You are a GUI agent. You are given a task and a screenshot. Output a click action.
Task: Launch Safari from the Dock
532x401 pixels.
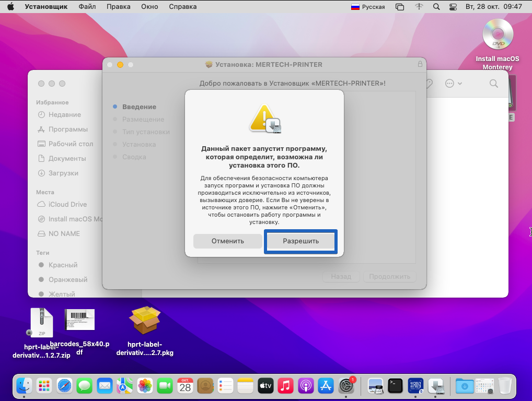click(x=64, y=386)
